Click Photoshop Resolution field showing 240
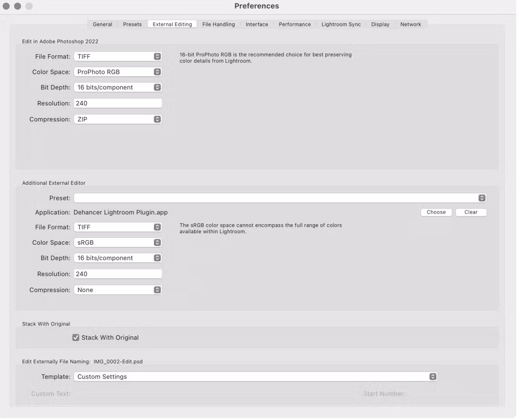 (x=117, y=103)
